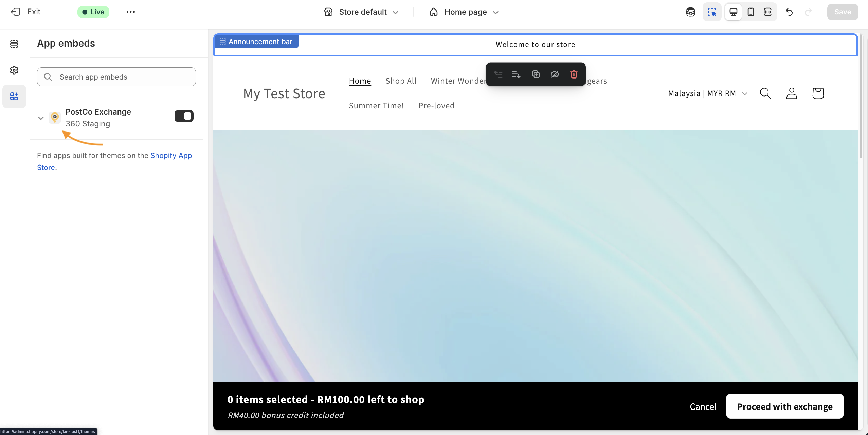Open the three-dot more actions menu
Screen dimensions: 868x435
(x=131, y=12)
